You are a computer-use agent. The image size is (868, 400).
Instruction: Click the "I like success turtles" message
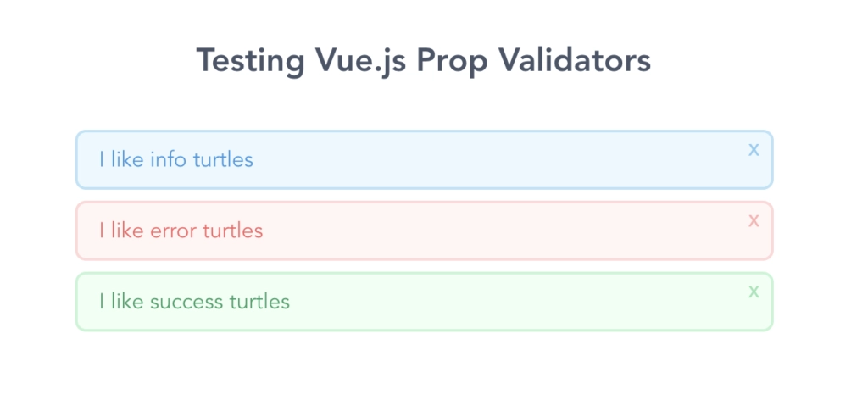[x=194, y=302]
